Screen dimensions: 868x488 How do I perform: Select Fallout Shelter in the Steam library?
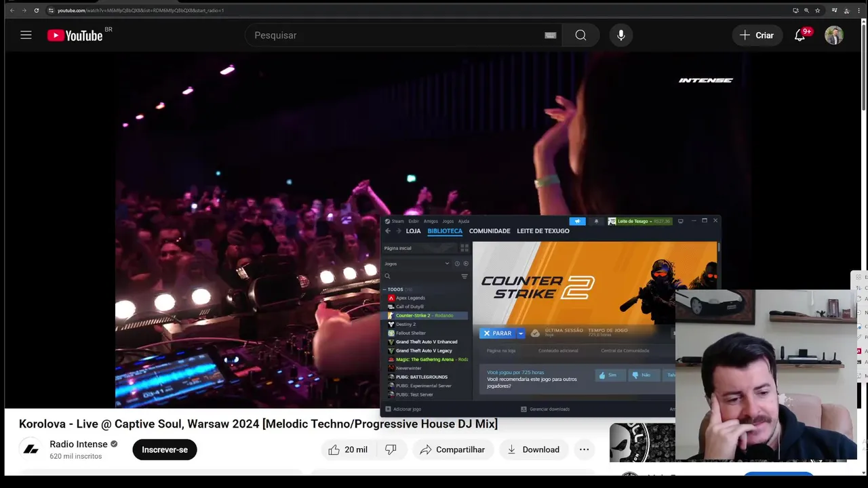point(410,333)
